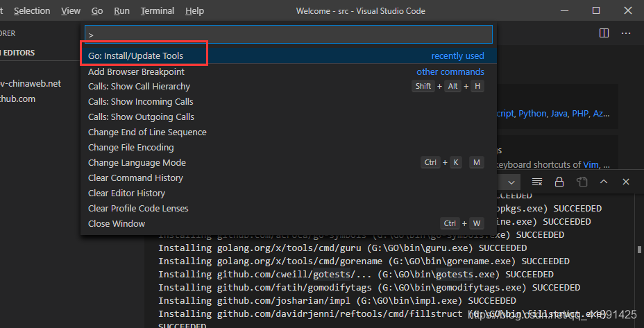
Task: Open the Java link on Welcome page
Action: pyautogui.click(x=559, y=114)
